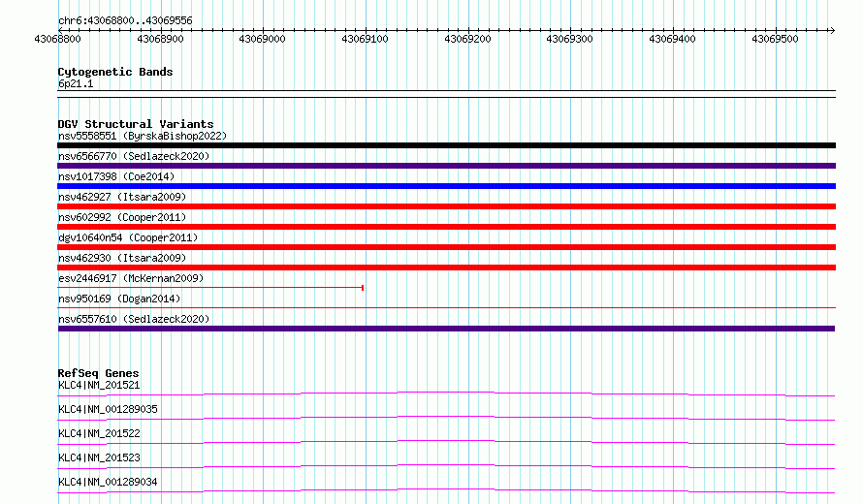Click ruler position 43069000

coord(263,39)
